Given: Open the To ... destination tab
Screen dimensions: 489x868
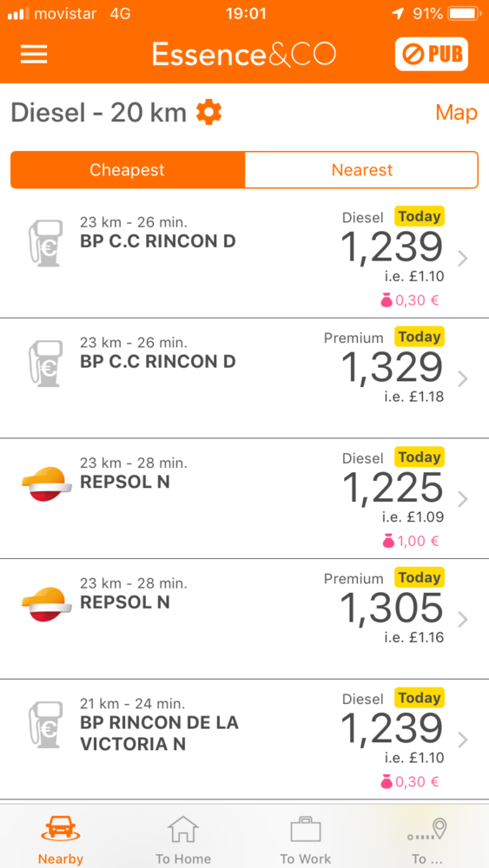Looking at the screenshot, I should tap(427, 841).
